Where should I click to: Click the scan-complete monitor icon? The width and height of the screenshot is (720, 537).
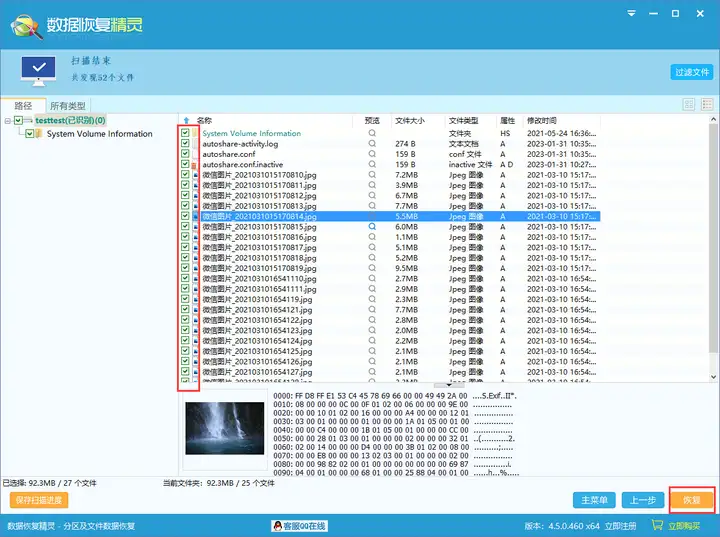[39, 71]
